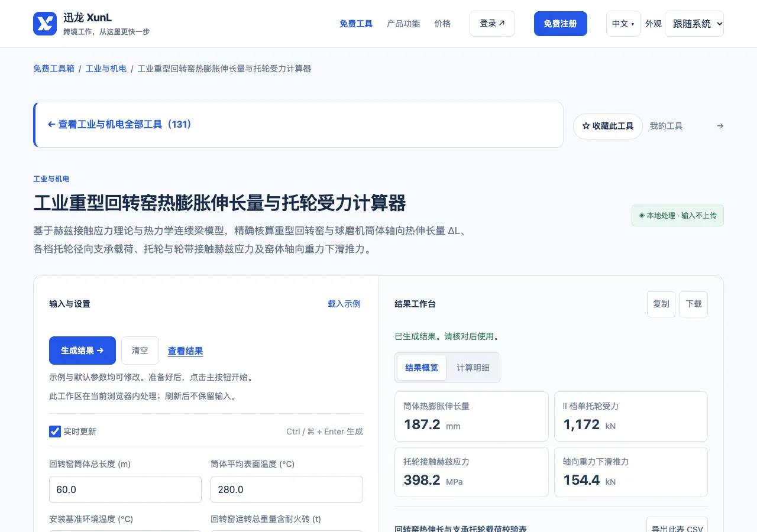Click the 筒体平均表面温度 input field
The width and height of the screenshot is (757, 532).
287,489
